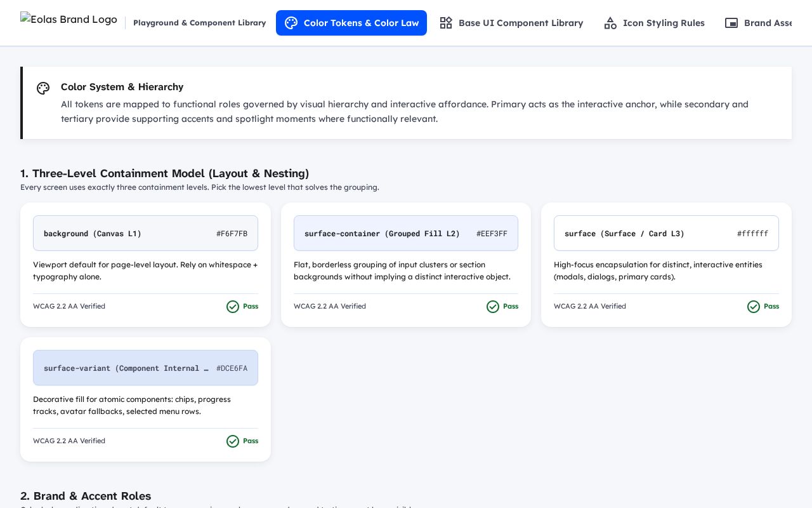Viewport: 812px width, 508px height.
Task: Click the #DCE6FA hex value
Action: coord(232,368)
